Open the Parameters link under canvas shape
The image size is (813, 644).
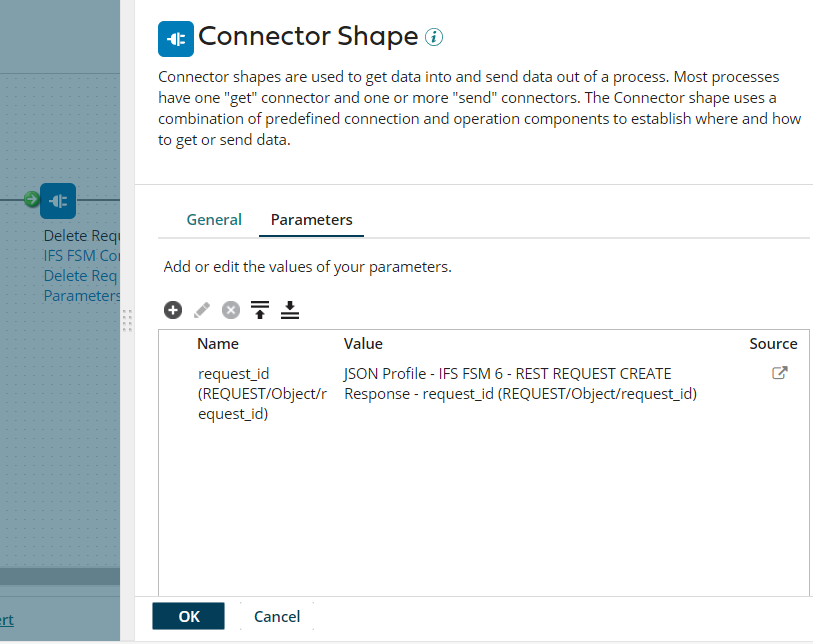coord(82,296)
